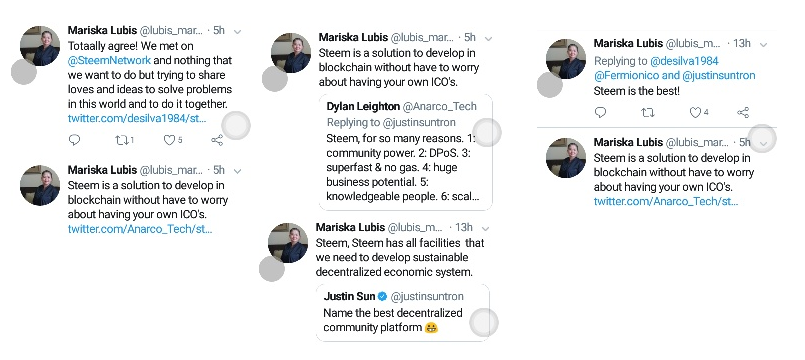Reply to the 'Totaally agree' tweet
805x360 pixels.
click(74, 140)
